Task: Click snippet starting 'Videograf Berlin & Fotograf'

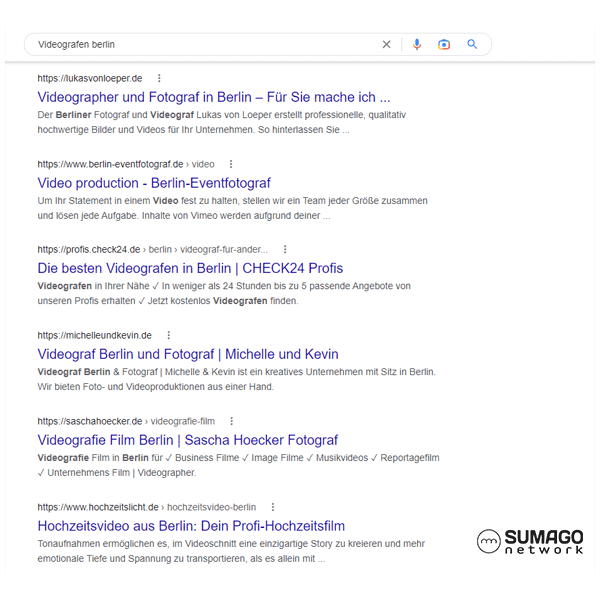Action: [236, 379]
